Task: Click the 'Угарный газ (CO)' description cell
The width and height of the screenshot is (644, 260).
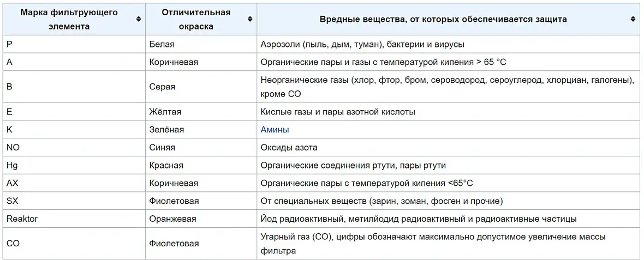Action: click(x=433, y=244)
